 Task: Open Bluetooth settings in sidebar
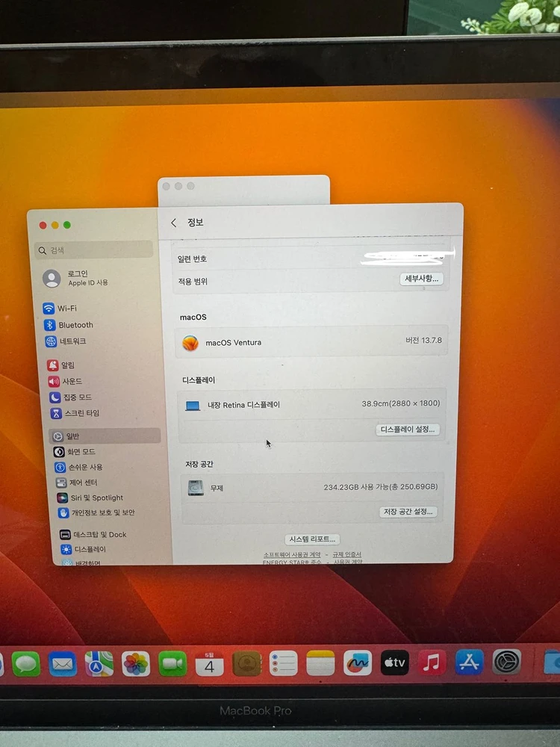(x=69, y=325)
